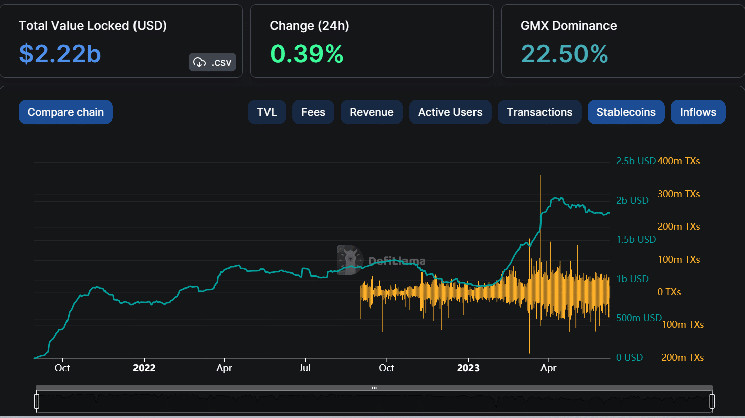Toggle the Fees chart series
745x418 pixels.
point(312,112)
